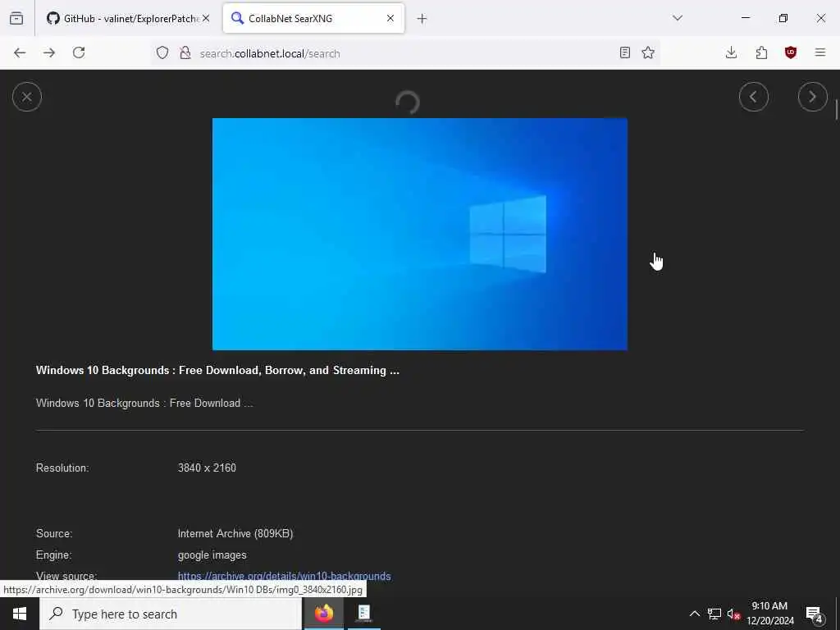The height and width of the screenshot is (630, 840).
Task: Go to previous image result
Action: point(753,97)
